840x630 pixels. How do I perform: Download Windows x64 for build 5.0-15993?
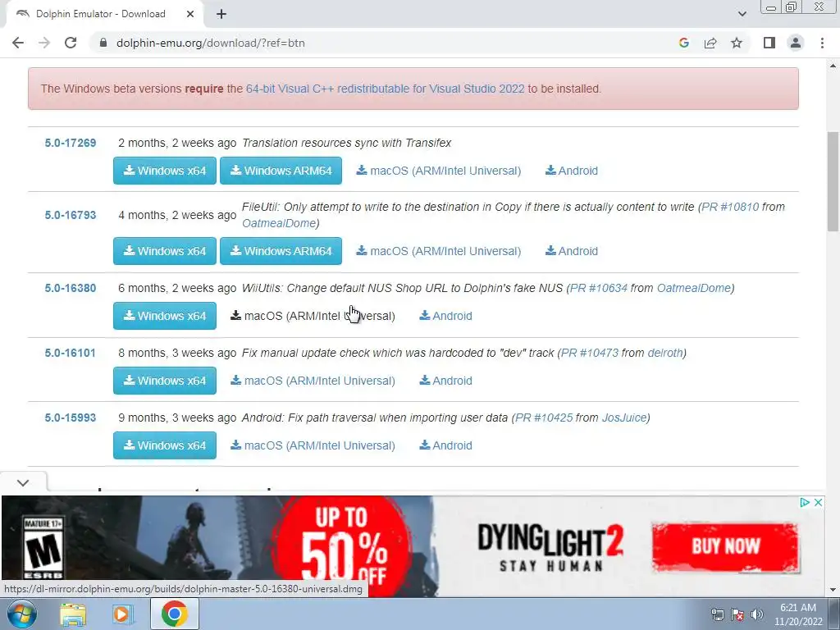click(164, 445)
